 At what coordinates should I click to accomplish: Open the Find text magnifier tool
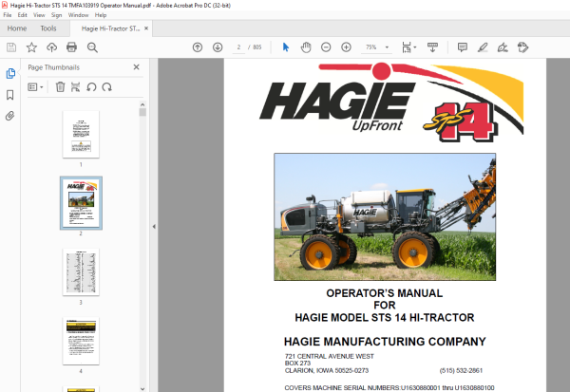point(92,47)
